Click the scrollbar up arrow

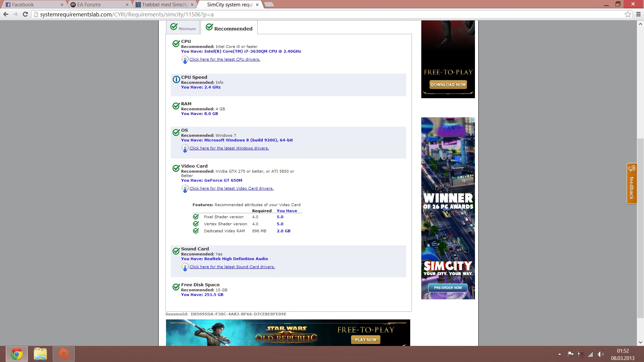640,24
